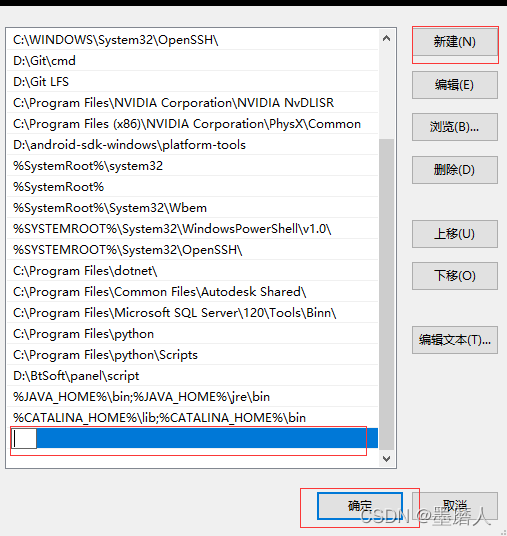Click the scrollbar down arrow
Screen dimensions: 507x536
(387, 459)
